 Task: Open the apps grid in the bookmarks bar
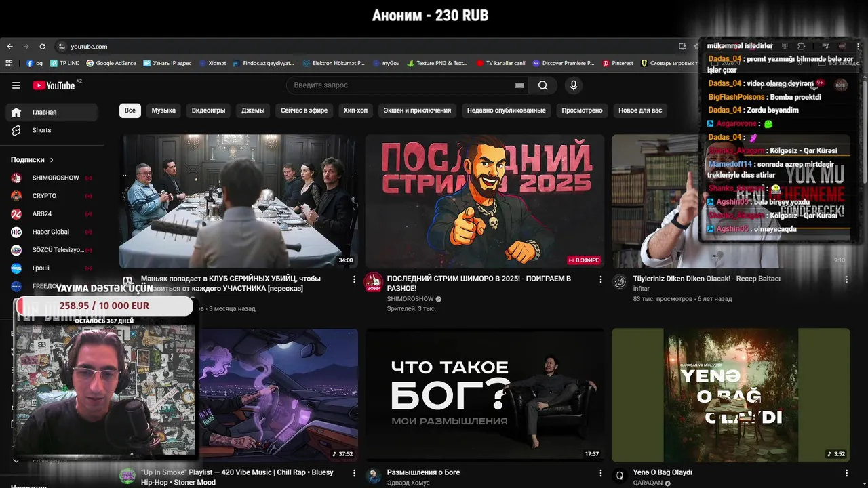tap(9, 63)
